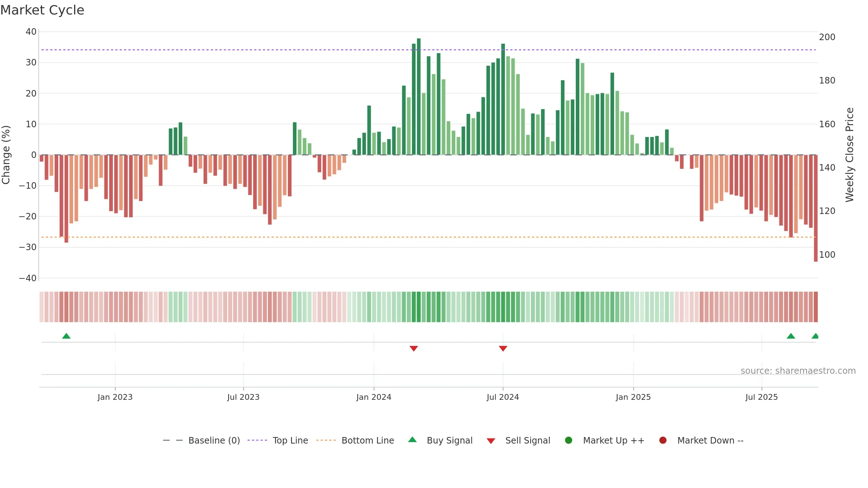This screenshot has width=868, height=488.
Task: Click the last red heatmap cell
Action: [816, 307]
